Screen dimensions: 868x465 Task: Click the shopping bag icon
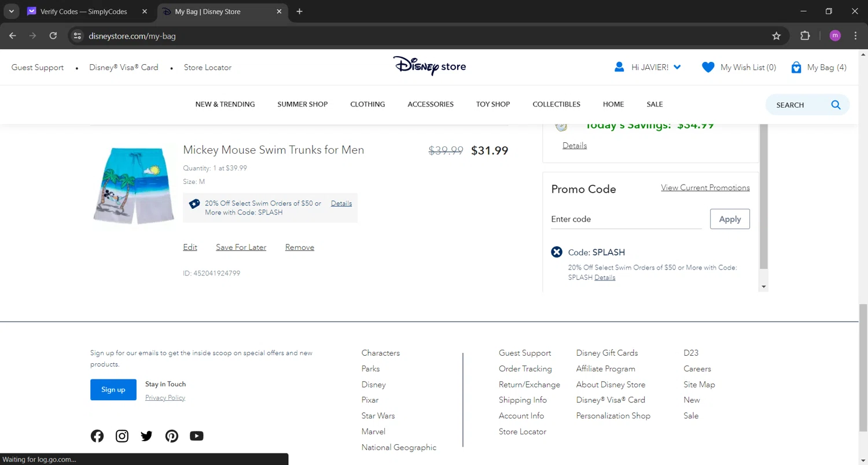(x=796, y=67)
